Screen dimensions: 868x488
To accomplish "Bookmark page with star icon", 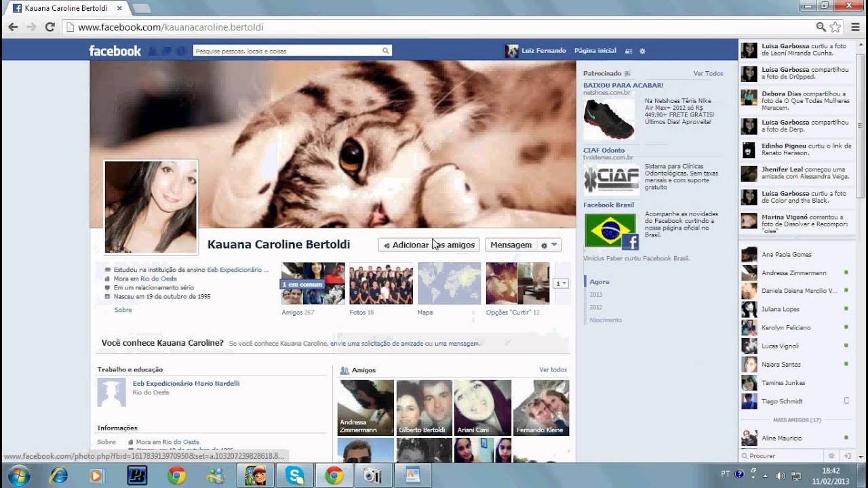I will (835, 27).
